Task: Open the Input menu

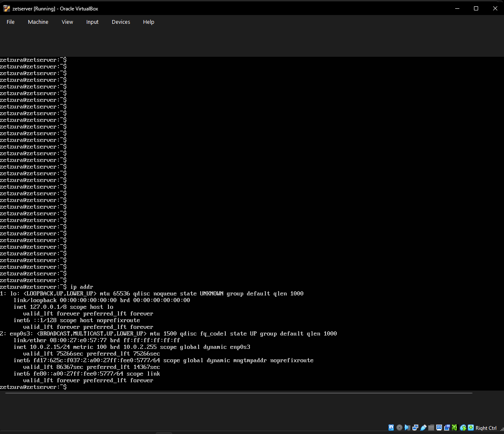Action: click(92, 22)
